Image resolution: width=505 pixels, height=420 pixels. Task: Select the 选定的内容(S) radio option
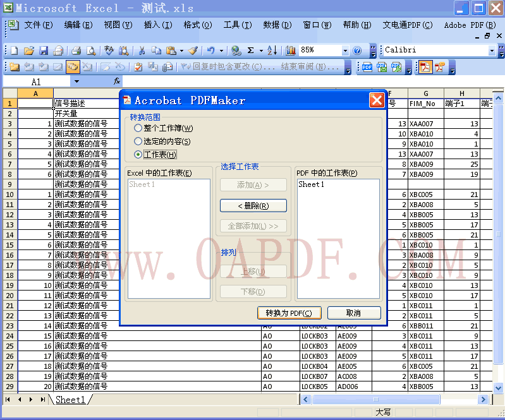click(138, 141)
